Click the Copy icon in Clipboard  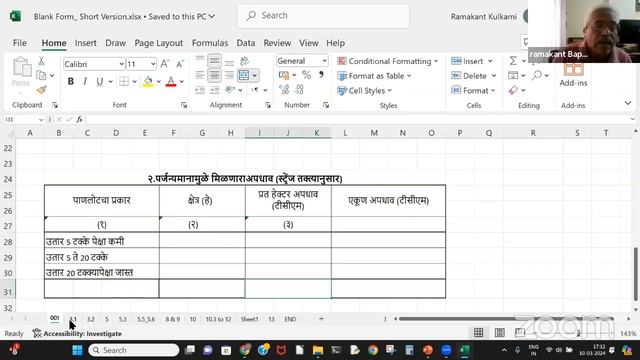pos(41,76)
